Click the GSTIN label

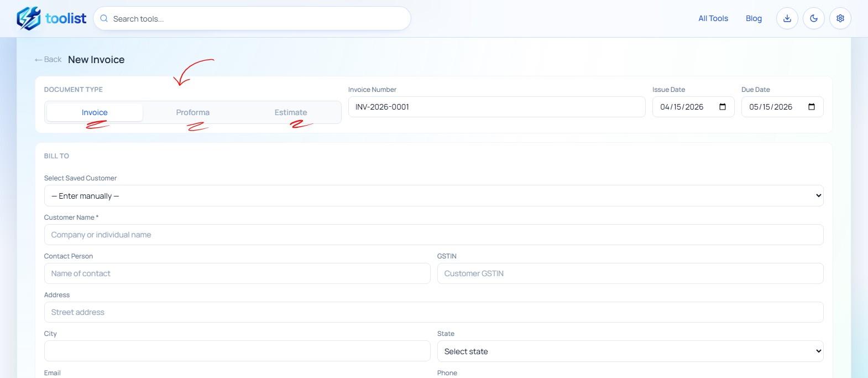[x=447, y=256]
